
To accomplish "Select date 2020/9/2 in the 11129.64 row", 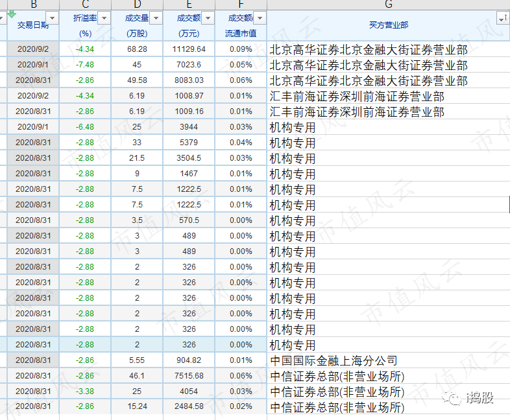I will (x=33, y=49).
